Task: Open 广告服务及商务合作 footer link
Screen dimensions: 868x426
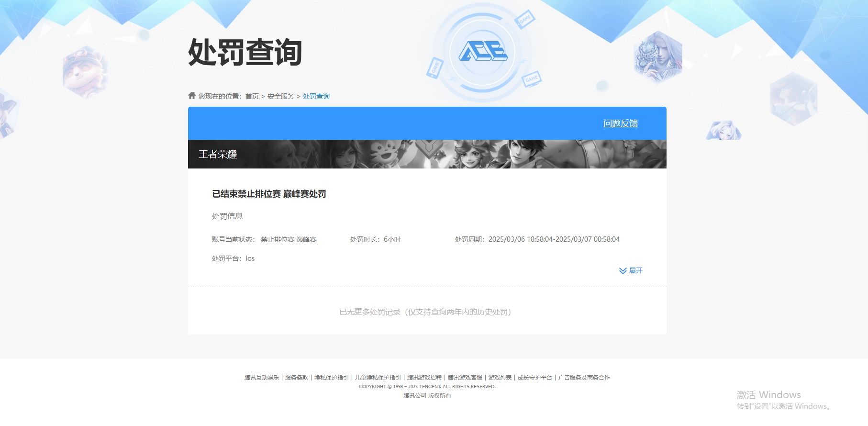Action: [584, 378]
